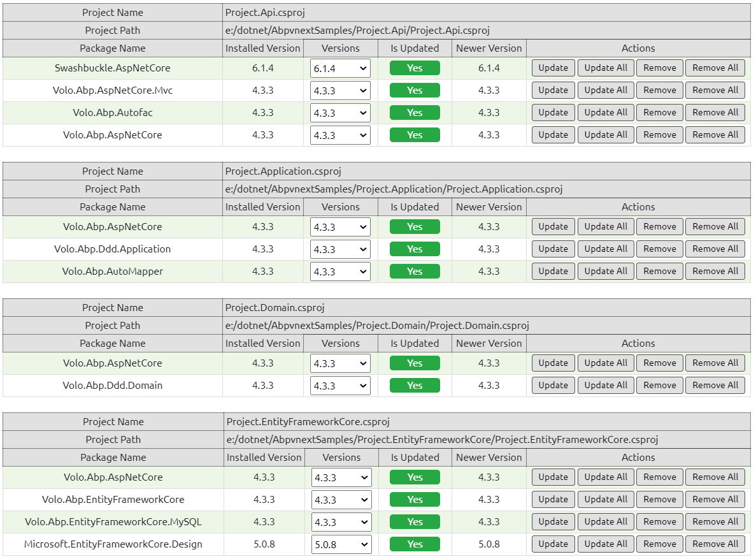Update the Volo.Abp.AspNetCore.Mvc package
The height and width of the screenshot is (559, 756).
[553, 91]
